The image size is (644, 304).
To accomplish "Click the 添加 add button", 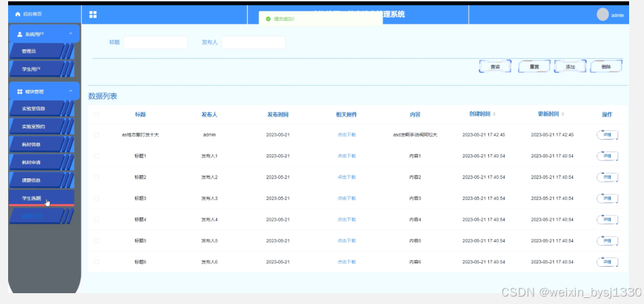I will [x=570, y=66].
